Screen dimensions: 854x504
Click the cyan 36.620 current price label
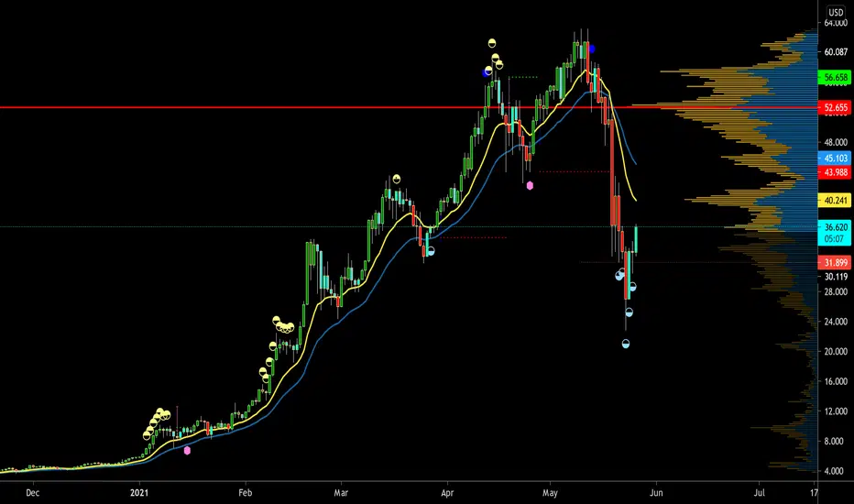point(835,227)
